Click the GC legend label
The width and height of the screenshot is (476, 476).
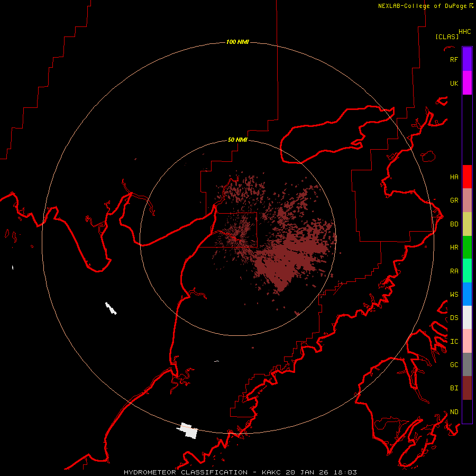pos(454,364)
